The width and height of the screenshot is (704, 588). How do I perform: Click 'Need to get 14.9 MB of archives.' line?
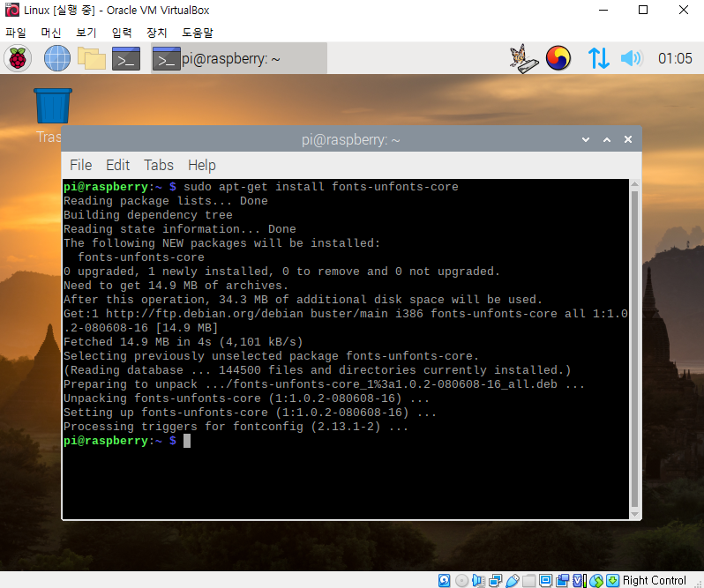176,286
